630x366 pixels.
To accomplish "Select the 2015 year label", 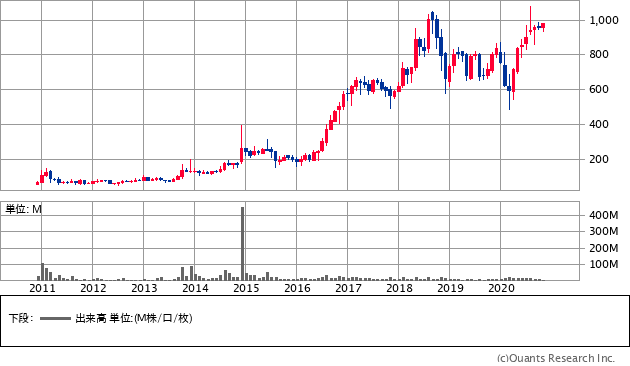I will [x=246, y=288].
